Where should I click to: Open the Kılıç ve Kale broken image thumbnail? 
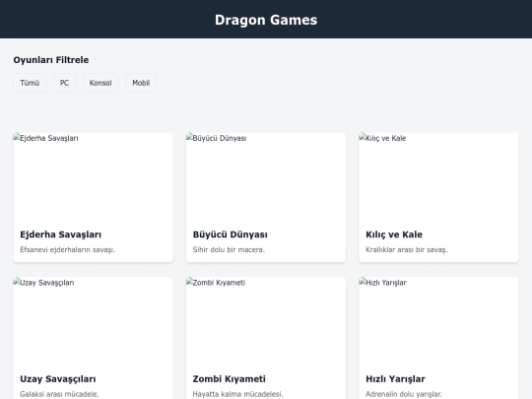click(x=438, y=176)
